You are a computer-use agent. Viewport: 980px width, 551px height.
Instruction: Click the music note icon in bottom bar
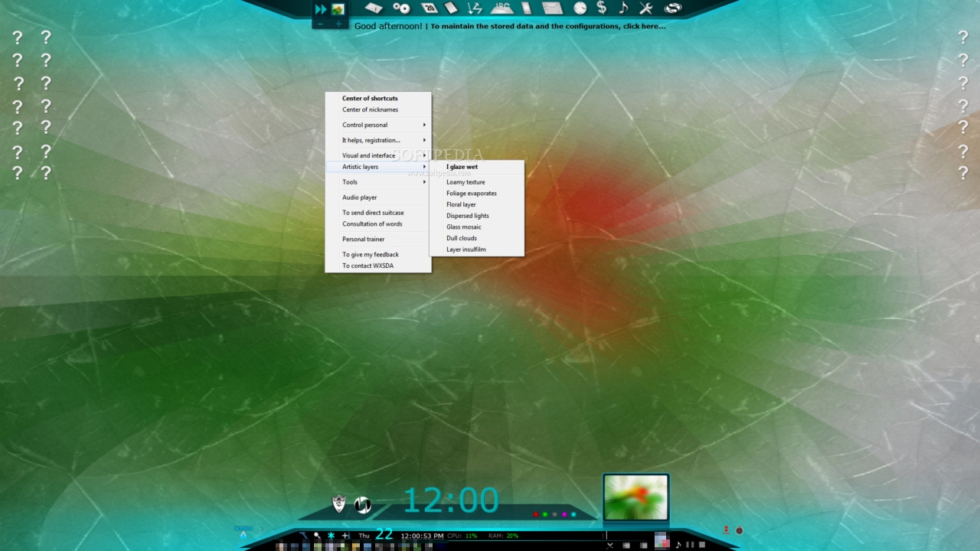pyautogui.click(x=678, y=545)
